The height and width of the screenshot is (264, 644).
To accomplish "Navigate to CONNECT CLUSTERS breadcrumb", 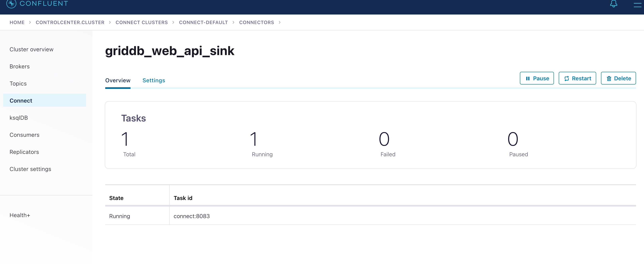I will tap(141, 22).
